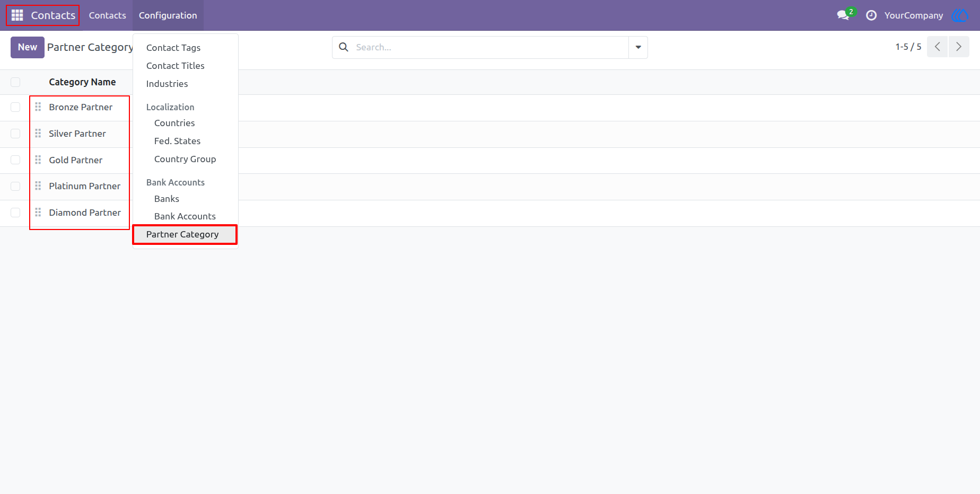Image resolution: width=980 pixels, height=494 pixels.
Task: Grab the drag handle for Bronze Partner
Action: click(x=38, y=107)
